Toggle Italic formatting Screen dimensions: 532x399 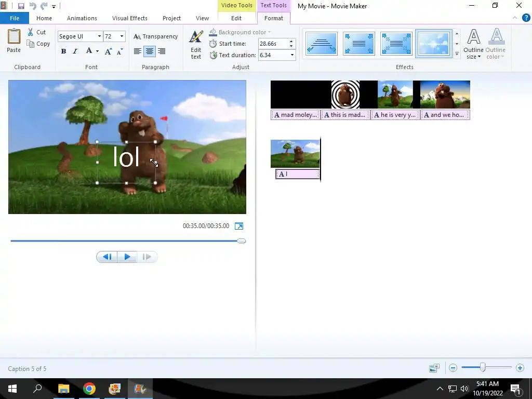[75, 51]
